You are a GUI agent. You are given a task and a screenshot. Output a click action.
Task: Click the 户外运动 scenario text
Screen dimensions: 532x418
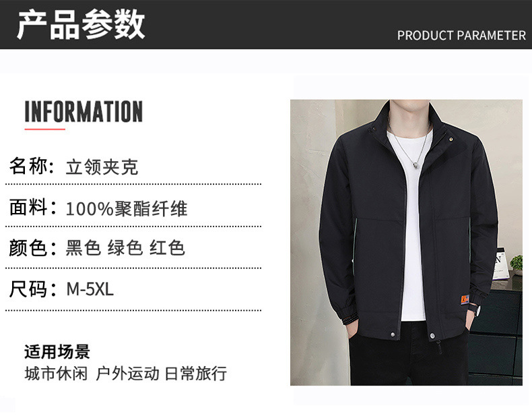[127, 374]
